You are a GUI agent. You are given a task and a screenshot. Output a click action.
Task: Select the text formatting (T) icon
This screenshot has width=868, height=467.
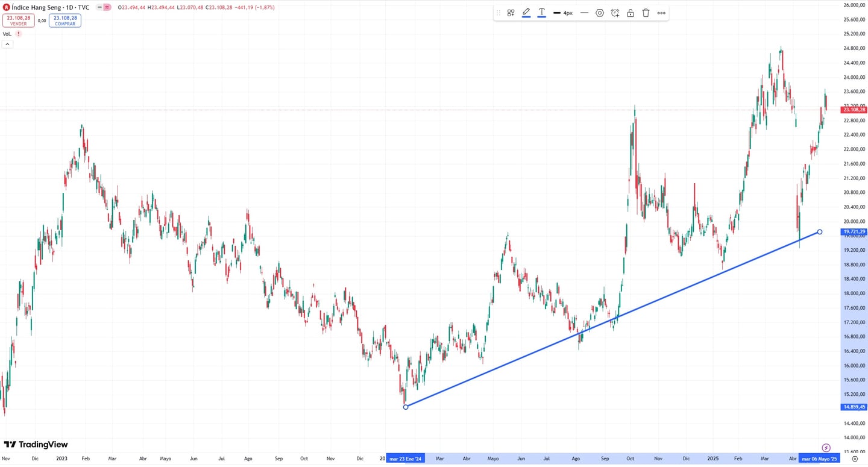pos(541,13)
